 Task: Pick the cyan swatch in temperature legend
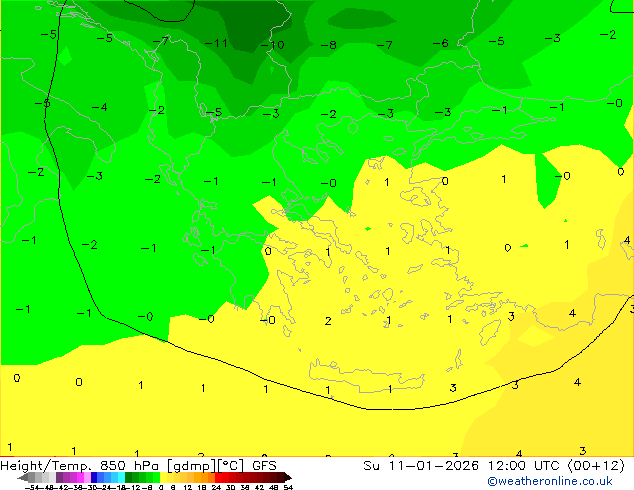[121, 477]
